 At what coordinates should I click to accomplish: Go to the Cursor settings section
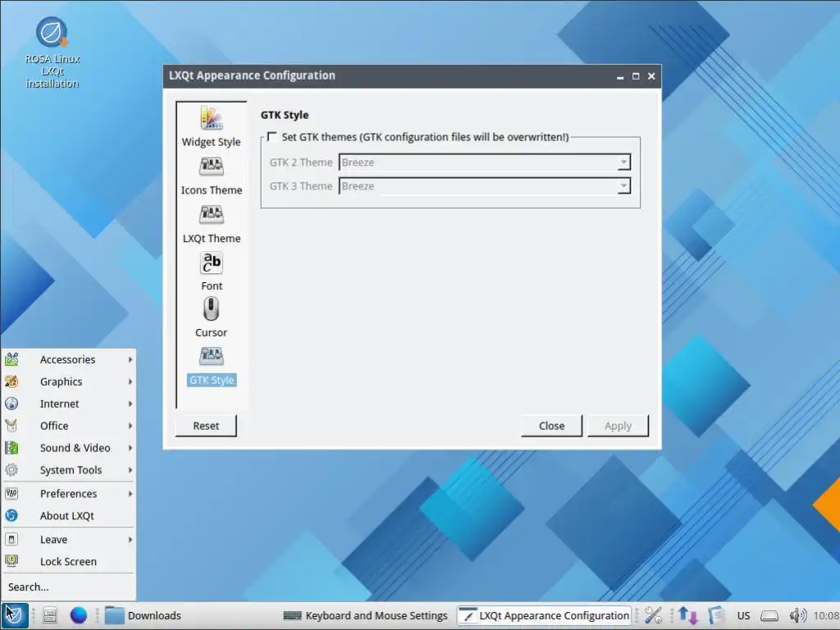[211, 317]
